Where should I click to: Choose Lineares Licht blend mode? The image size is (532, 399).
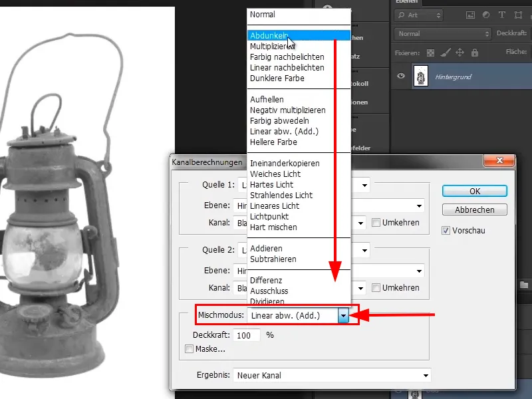click(x=299, y=206)
